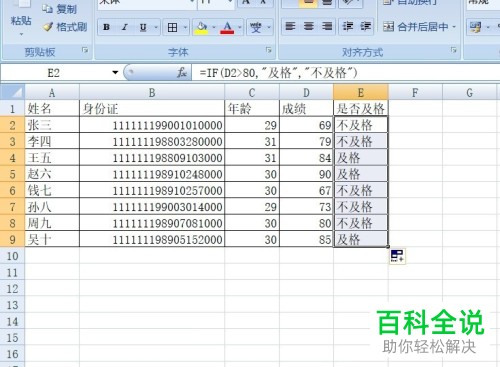The height and width of the screenshot is (367, 500).
Task: Select the column F header
Action: click(x=415, y=92)
